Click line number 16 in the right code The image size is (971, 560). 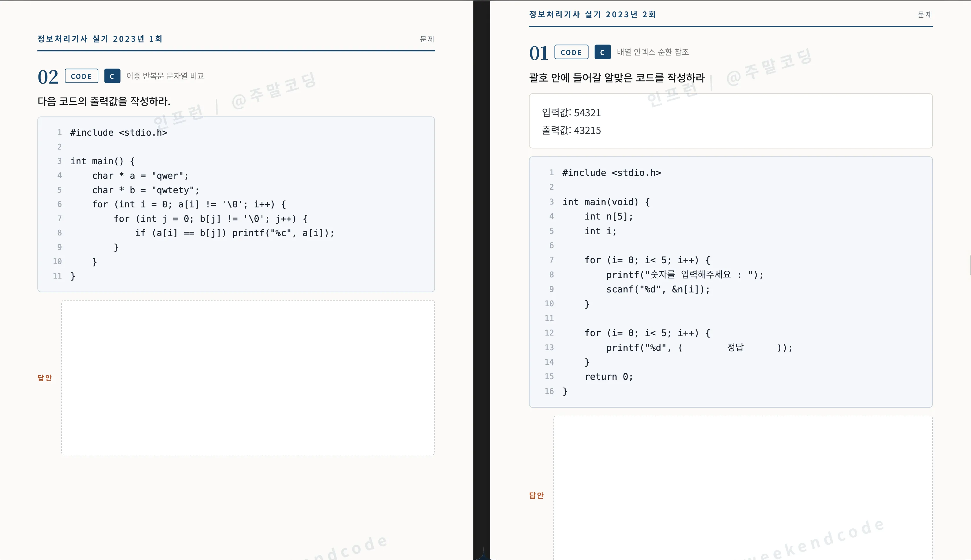tap(549, 391)
